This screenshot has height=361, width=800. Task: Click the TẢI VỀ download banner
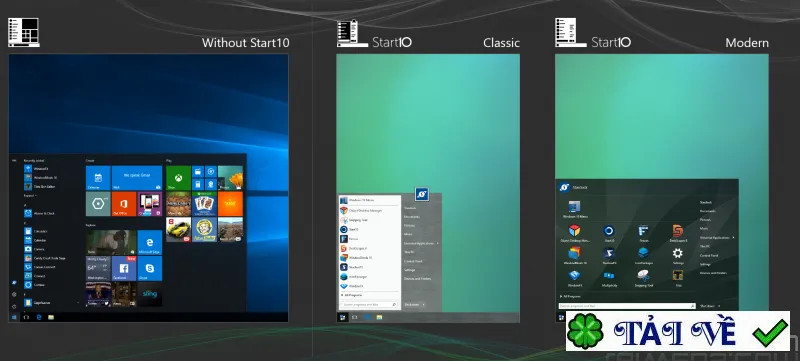(678, 331)
